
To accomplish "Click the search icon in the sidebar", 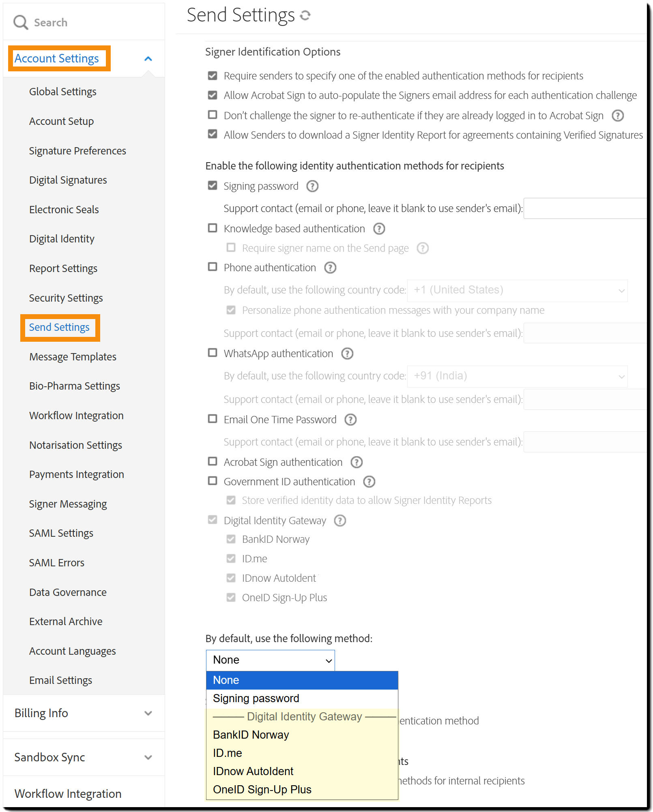I will 21,22.
